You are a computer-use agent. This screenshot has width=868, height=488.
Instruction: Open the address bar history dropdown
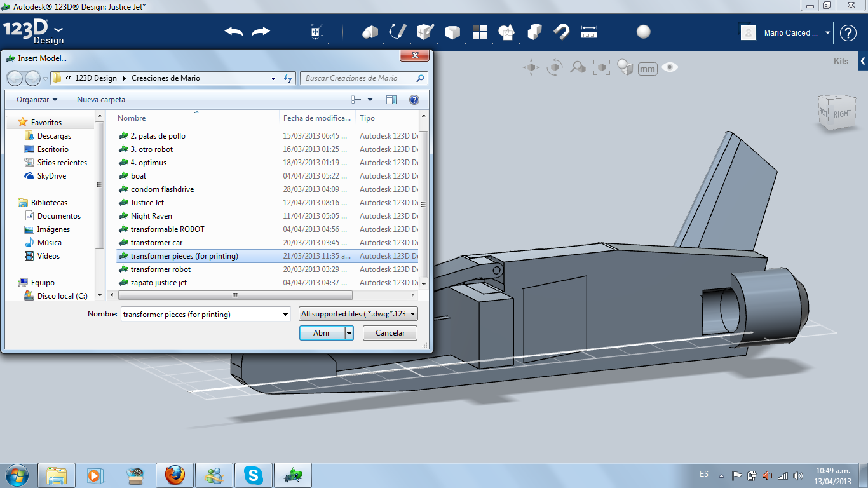tap(274, 78)
